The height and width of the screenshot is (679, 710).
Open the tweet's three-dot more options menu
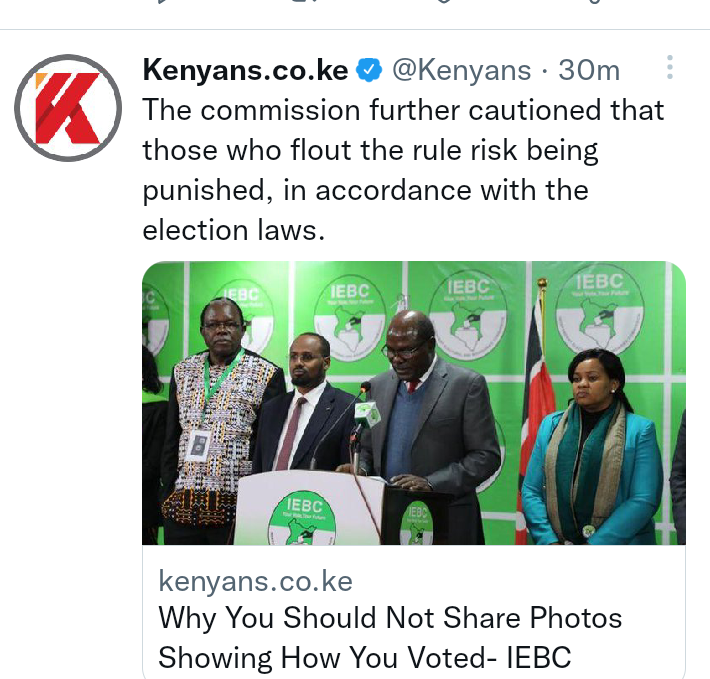(x=670, y=68)
